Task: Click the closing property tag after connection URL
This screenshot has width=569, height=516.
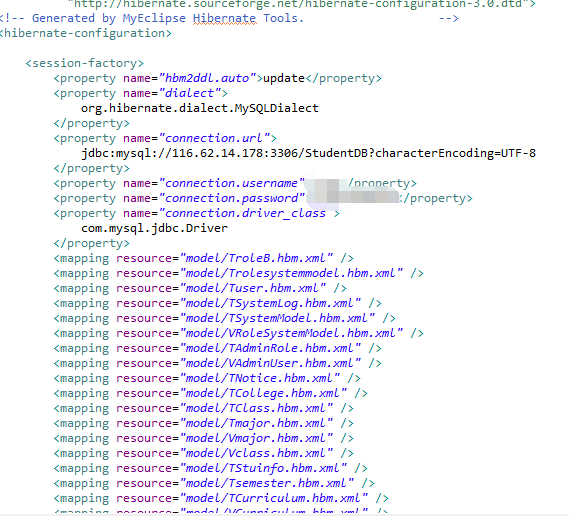Action: pyautogui.click(x=91, y=168)
